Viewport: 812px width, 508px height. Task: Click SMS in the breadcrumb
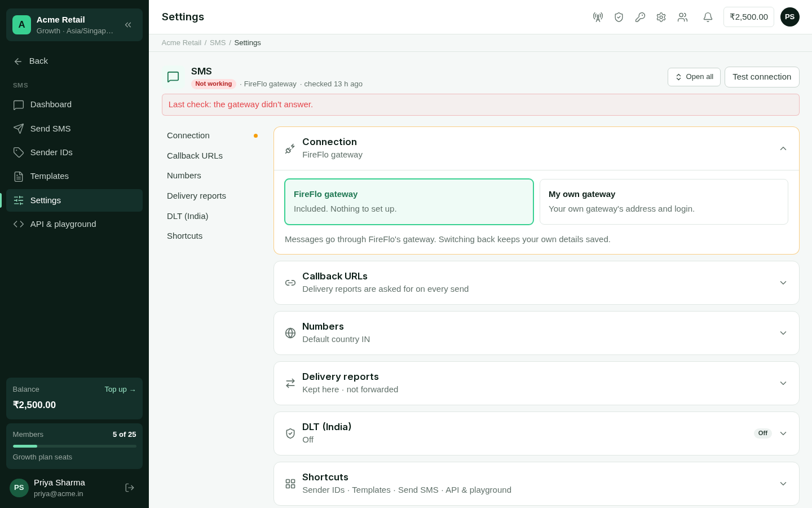(x=218, y=43)
